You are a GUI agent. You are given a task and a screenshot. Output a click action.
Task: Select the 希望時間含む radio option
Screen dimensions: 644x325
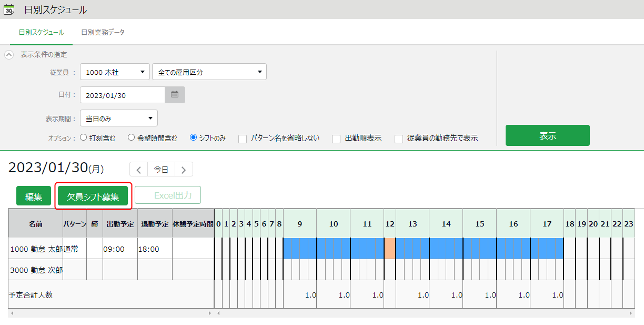132,138
